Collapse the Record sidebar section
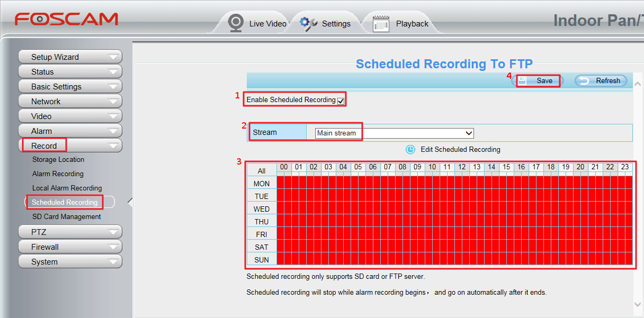The width and height of the screenshot is (644, 318). (70, 146)
